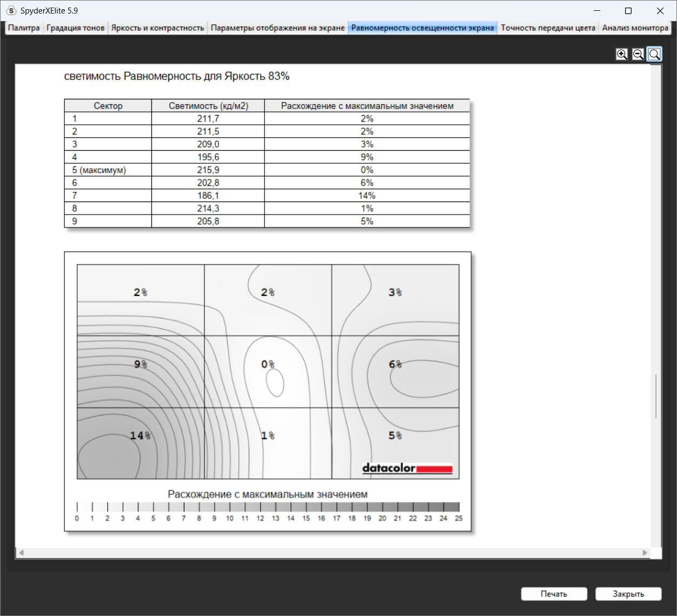Image resolution: width=677 pixels, height=616 pixels.
Task: Click the luminance value 211,5
Action: 208,131
